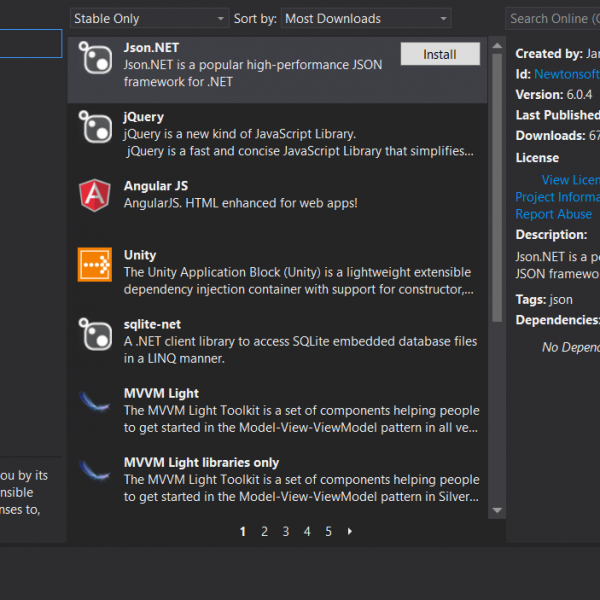Click 'AngularJS. HTML enhanced for web apps!' description
This screenshot has height=600, width=600.
[x=241, y=203]
